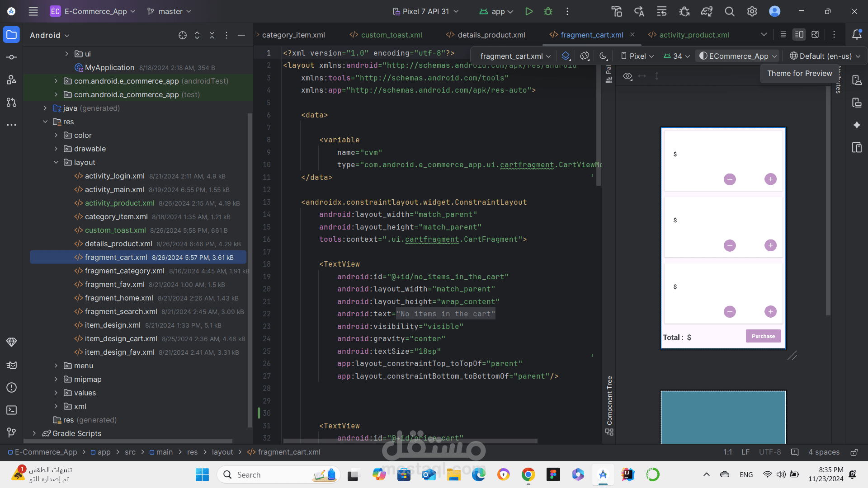Select activity_login.xml in project tree
This screenshot has width=868, height=488.
(114, 176)
